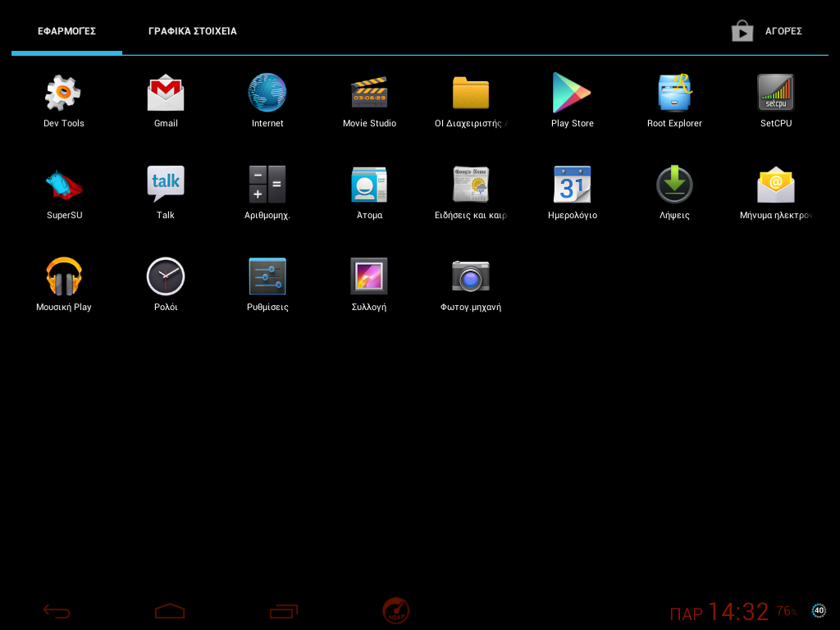This screenshot has width=840, height=630.
Task: Open the Dev Tools app
Action: pyautogui.click(x=63, y=93)
